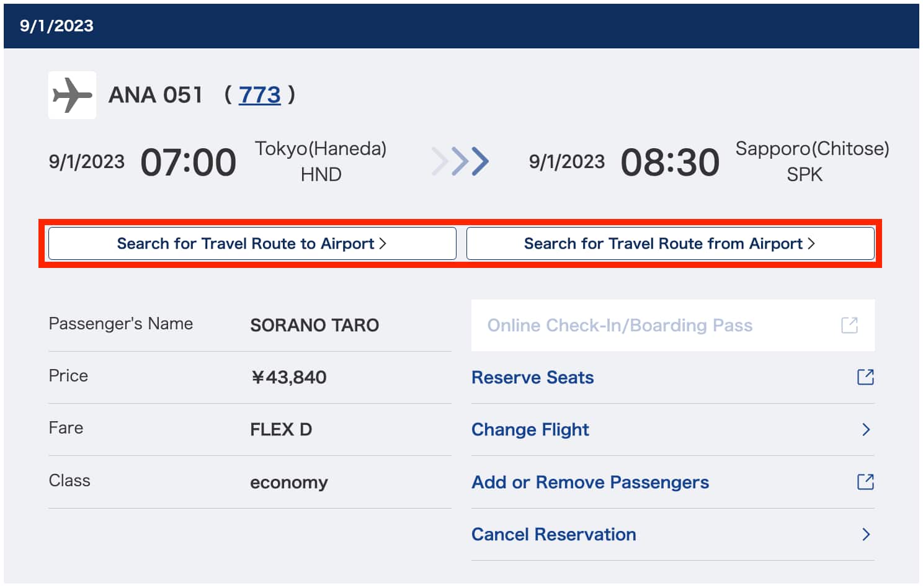Click external link icon beside Reserve Seats
Image resolution: width=923 pixels, height=588 pixels.
coord(865,377)
